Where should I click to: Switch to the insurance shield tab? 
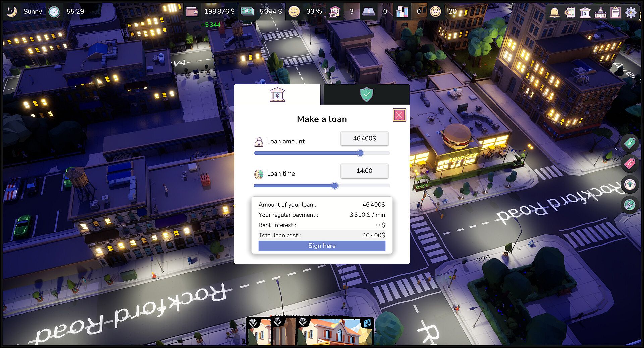coord(366,95)
